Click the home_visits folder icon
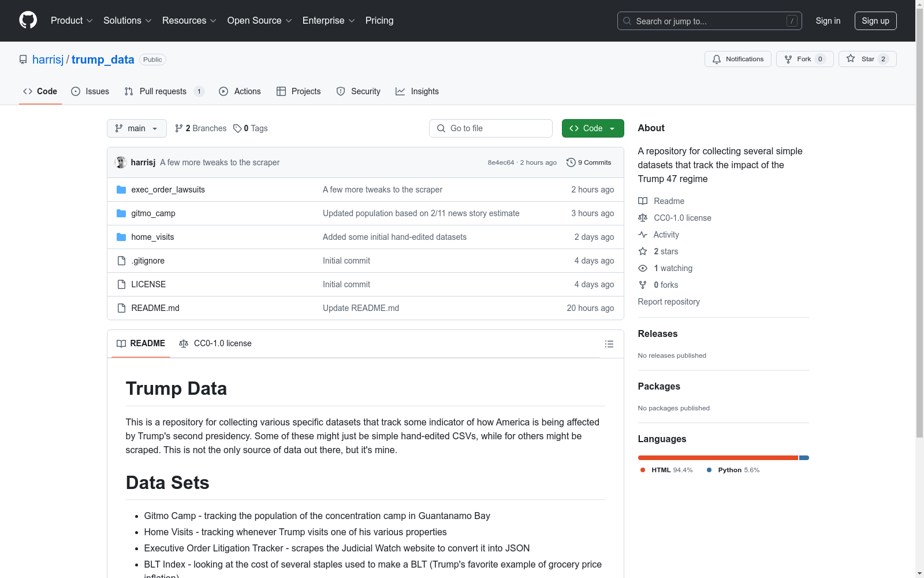This screenshot has width=924, height=578. 121,237
